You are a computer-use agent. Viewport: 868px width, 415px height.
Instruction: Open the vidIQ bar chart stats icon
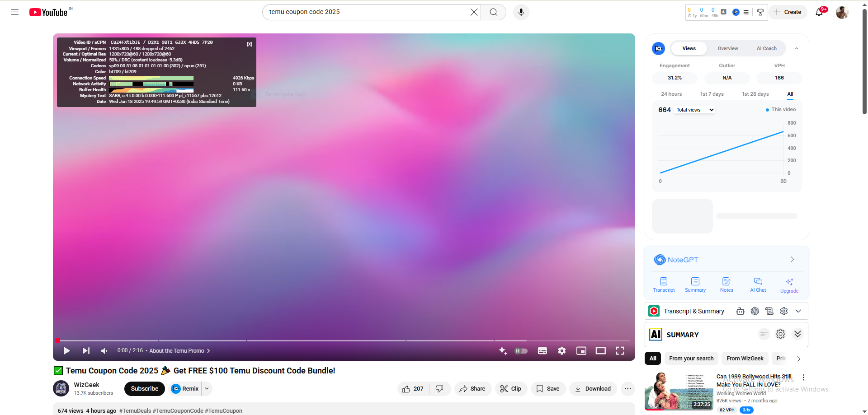724,12
